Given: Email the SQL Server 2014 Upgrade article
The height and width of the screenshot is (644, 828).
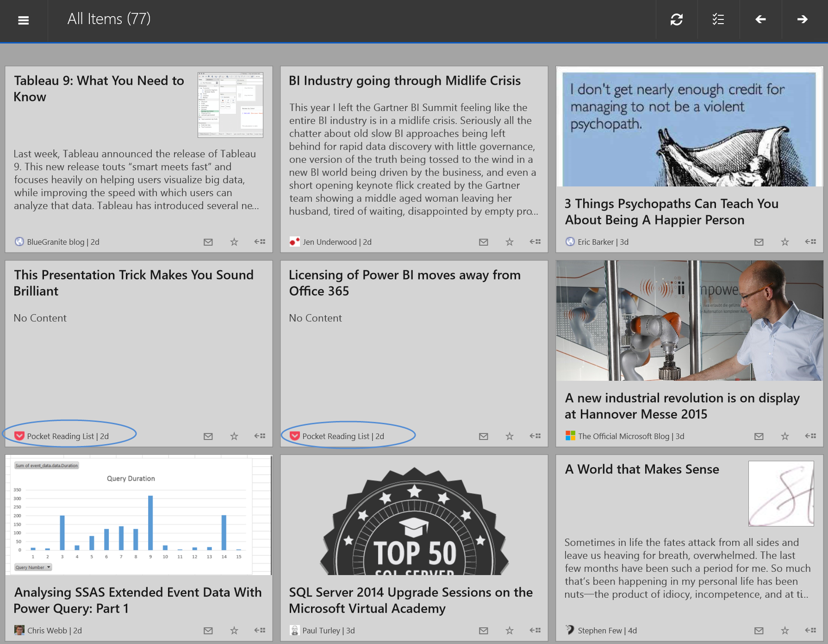Looking at the screenshot, I should 484,631.
